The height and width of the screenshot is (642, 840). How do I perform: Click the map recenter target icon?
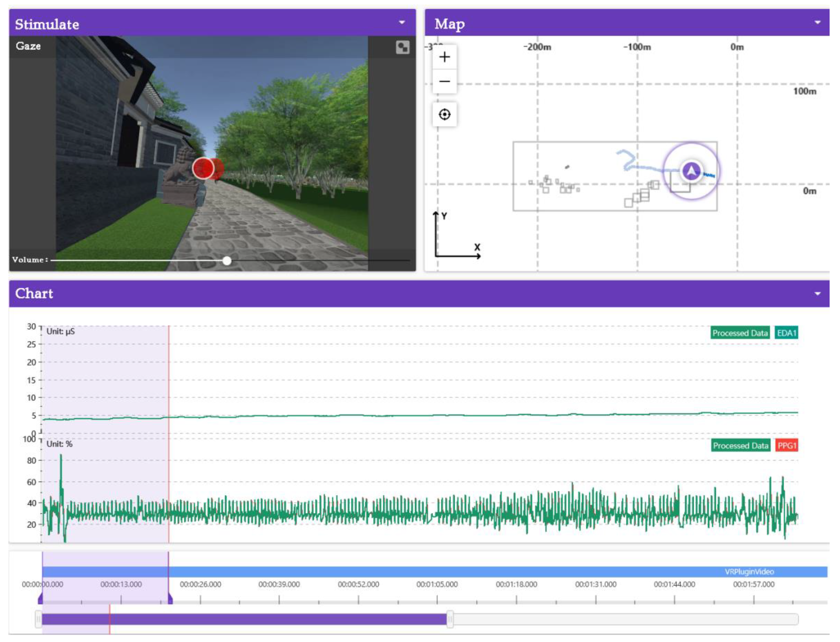444,114
